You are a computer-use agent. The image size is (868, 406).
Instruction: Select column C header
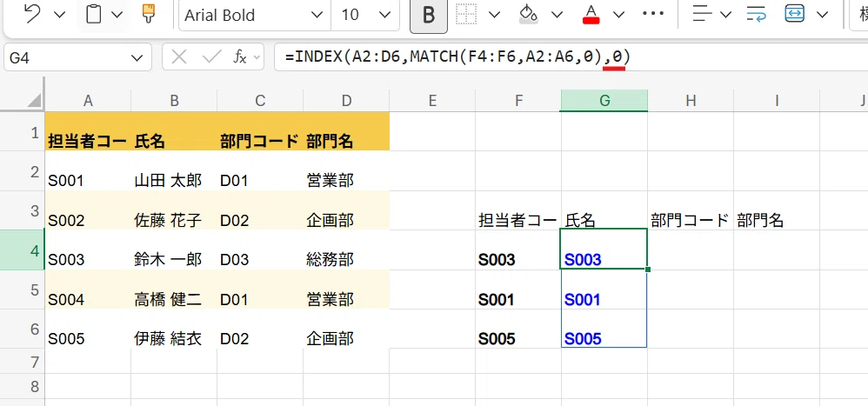pyautogui.click(x=260, y=101)
